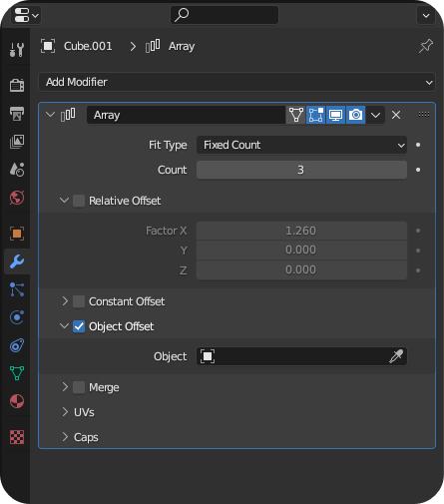The height and width of the screenshot is (504, 444).
Task: Open the Fit Type Fixed Count dropdown
Action: [301, 145]
